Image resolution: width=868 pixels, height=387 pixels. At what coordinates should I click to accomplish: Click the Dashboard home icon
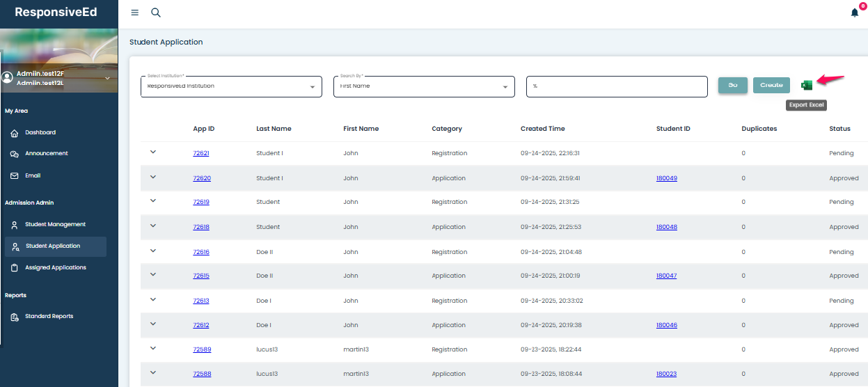[x=15, y=133]
